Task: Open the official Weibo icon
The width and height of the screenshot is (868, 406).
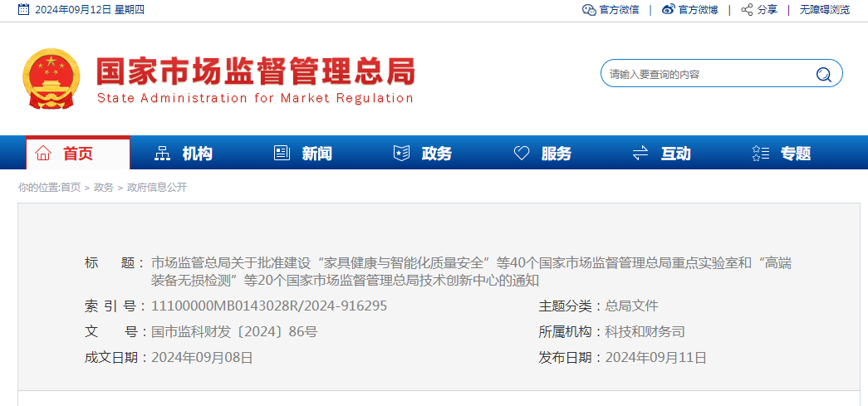Action: pyautogui.click(x=669, y=9)
